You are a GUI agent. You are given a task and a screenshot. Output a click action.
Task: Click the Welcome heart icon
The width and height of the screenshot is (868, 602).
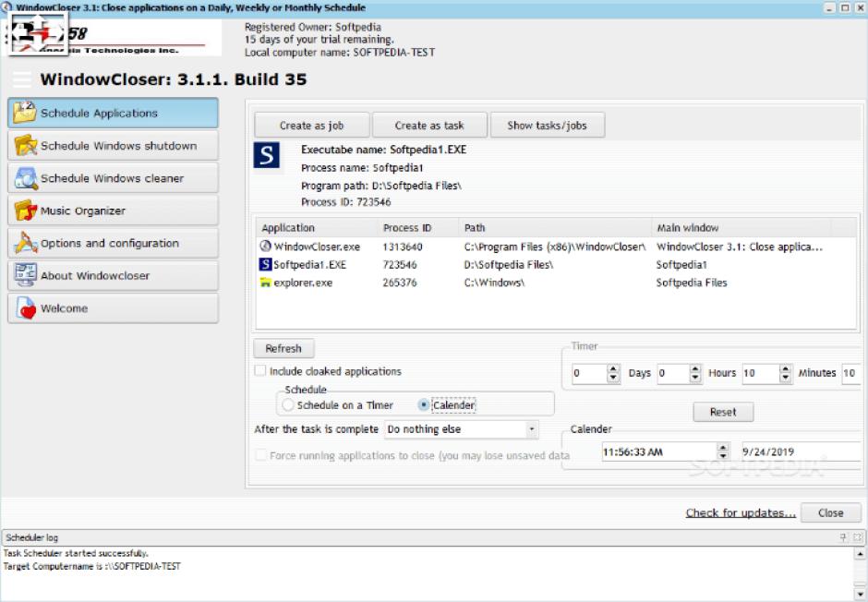(26, 307)
